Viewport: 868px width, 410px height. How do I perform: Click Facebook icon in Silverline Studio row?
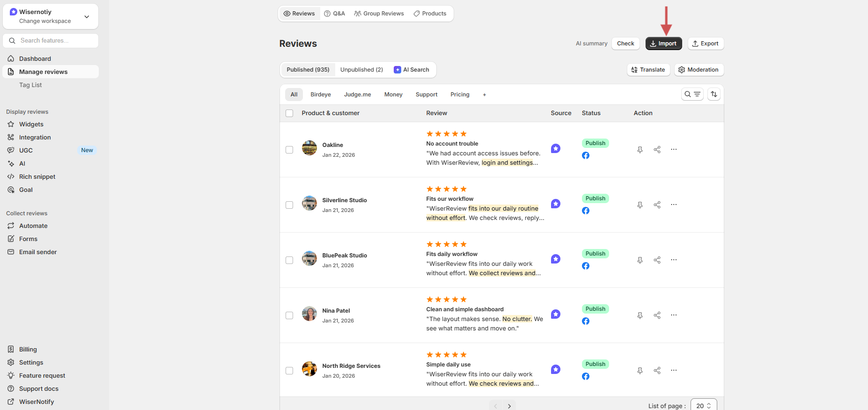coord(586,211)
